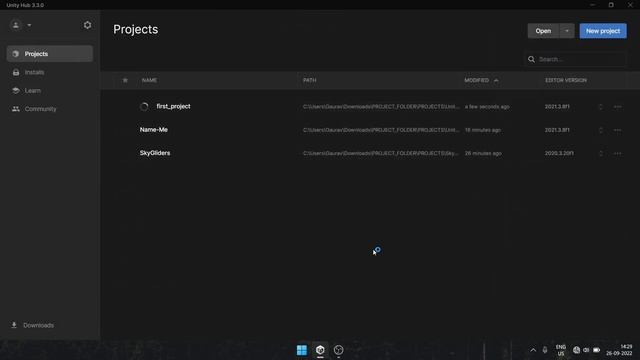Viewport: 640px width, 360px height.
Task: Open the Name-Me project
Action: (x=153, y=130)
